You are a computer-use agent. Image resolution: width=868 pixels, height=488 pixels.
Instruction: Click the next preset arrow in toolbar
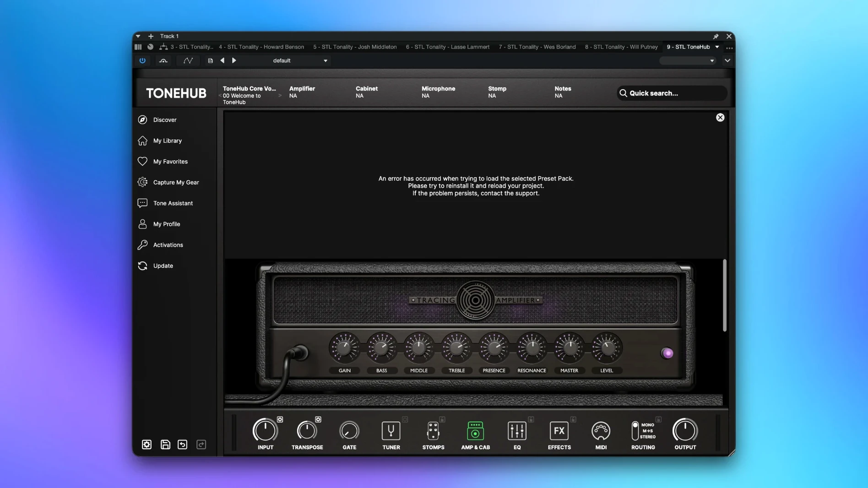point(234,60)
